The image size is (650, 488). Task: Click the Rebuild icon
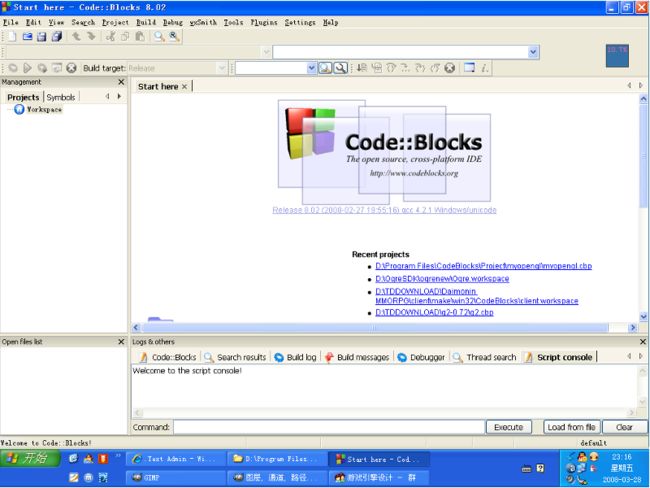point(57,68)
